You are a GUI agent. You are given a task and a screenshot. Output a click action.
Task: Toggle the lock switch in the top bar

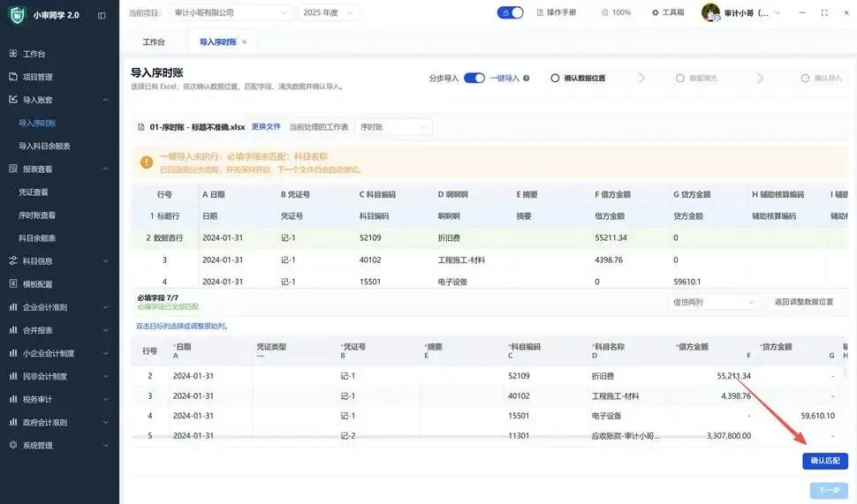(x=510, y=12)
